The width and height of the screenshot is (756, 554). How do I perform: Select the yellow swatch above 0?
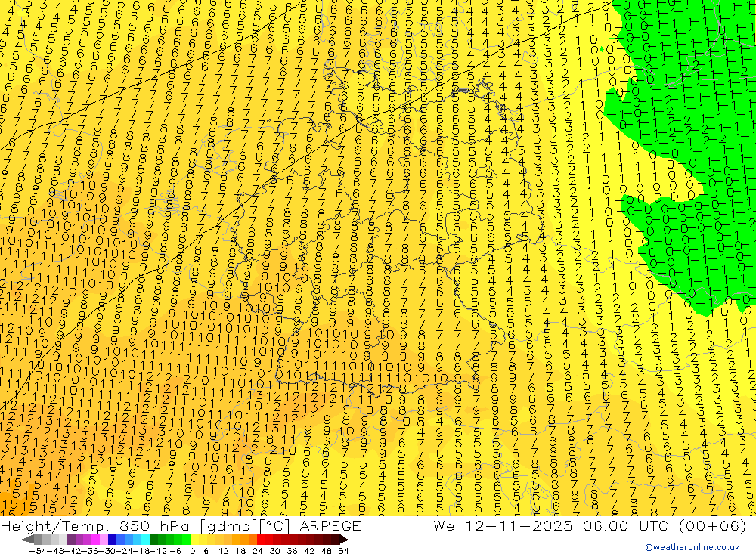click(195, 540)
